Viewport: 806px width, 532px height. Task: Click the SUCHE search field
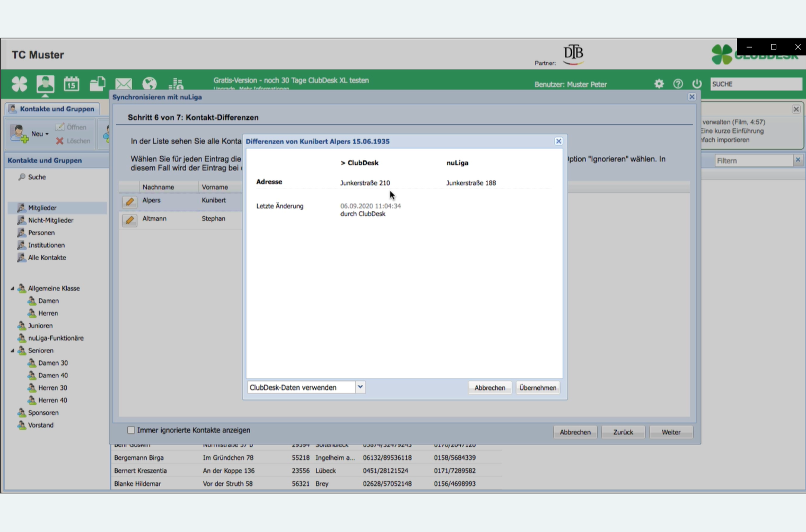click(x=756, y=84)
